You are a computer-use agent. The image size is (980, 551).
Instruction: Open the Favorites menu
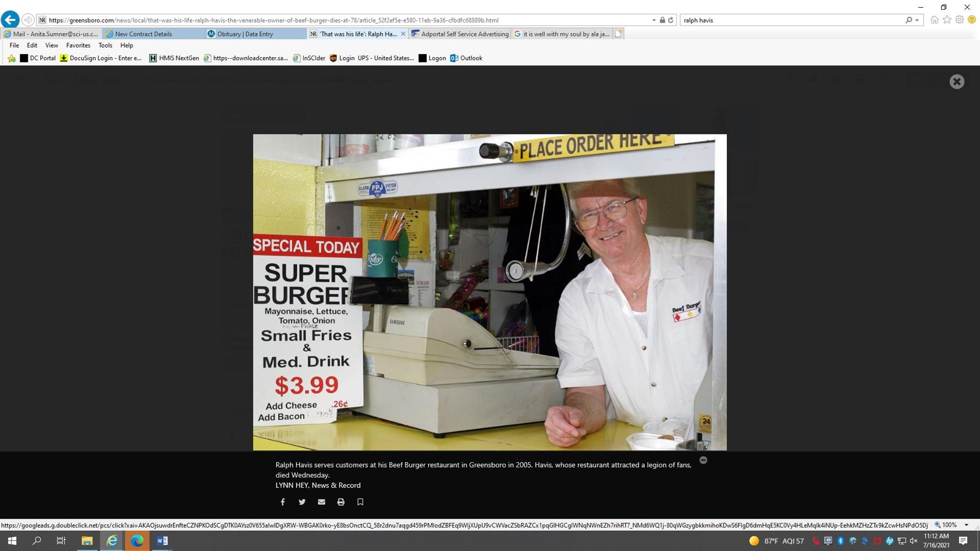tap(78, 46)
